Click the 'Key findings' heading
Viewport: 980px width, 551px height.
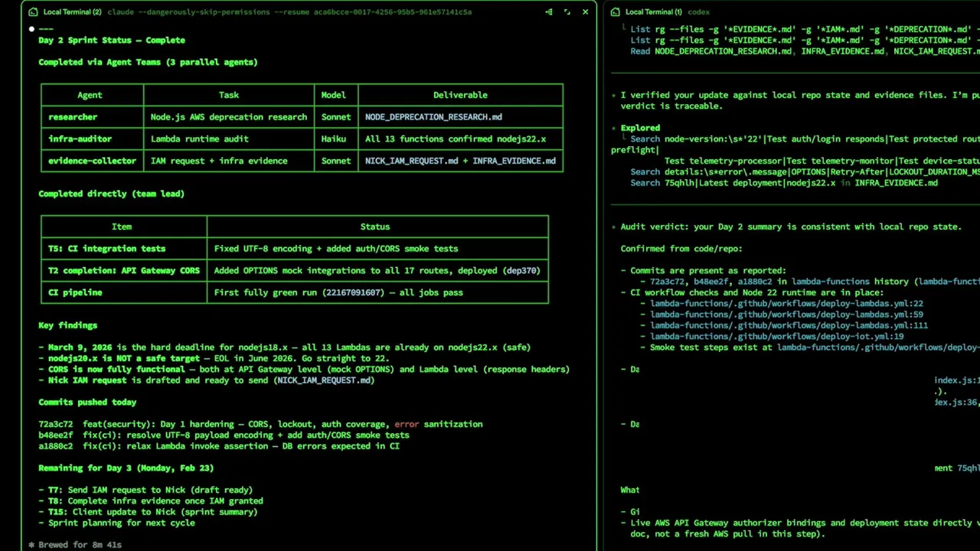[x=67, y=325]
